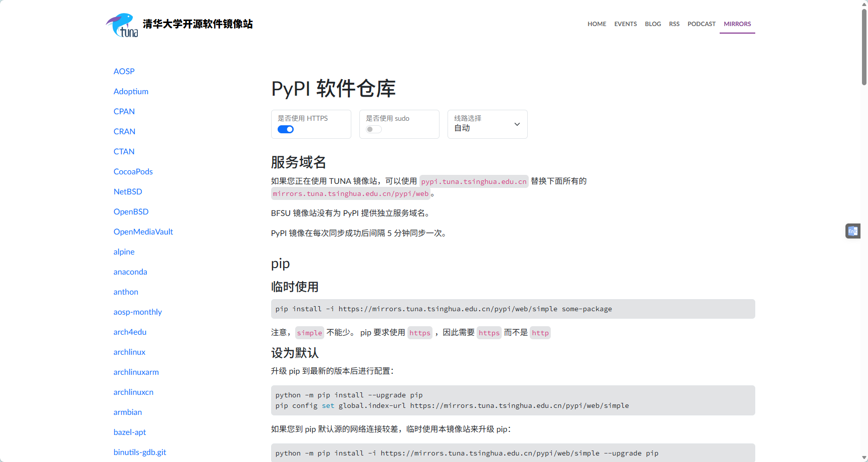Image resolution: width=868 pixels, height=462 pixels.
Task: Click the standalone http inline code tag
Action: pyautogui.click(x=540, y=333)
